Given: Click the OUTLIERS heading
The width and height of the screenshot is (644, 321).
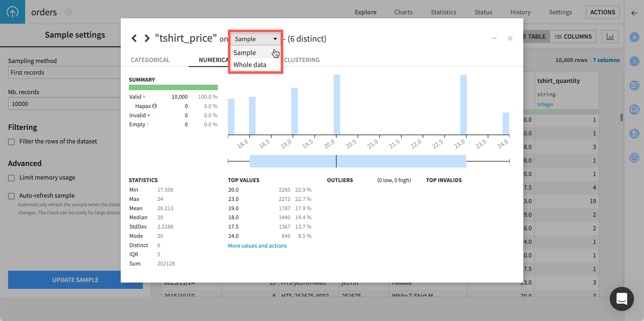Looking at the screenshot, I should click(340, 180).
